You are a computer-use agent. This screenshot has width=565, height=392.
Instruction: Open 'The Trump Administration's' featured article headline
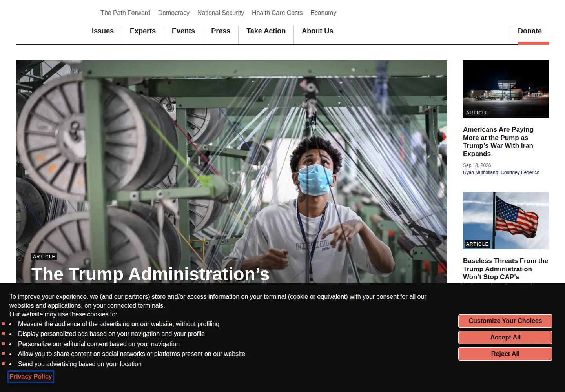tap(150, 274)
